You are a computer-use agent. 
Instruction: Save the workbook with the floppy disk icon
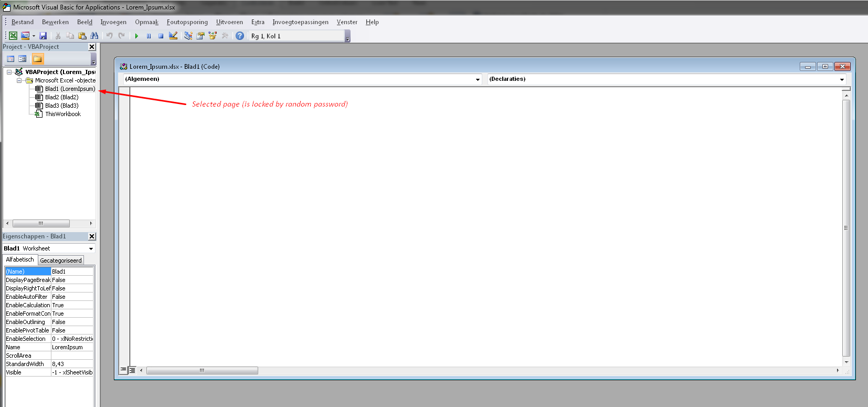[43, 36]
